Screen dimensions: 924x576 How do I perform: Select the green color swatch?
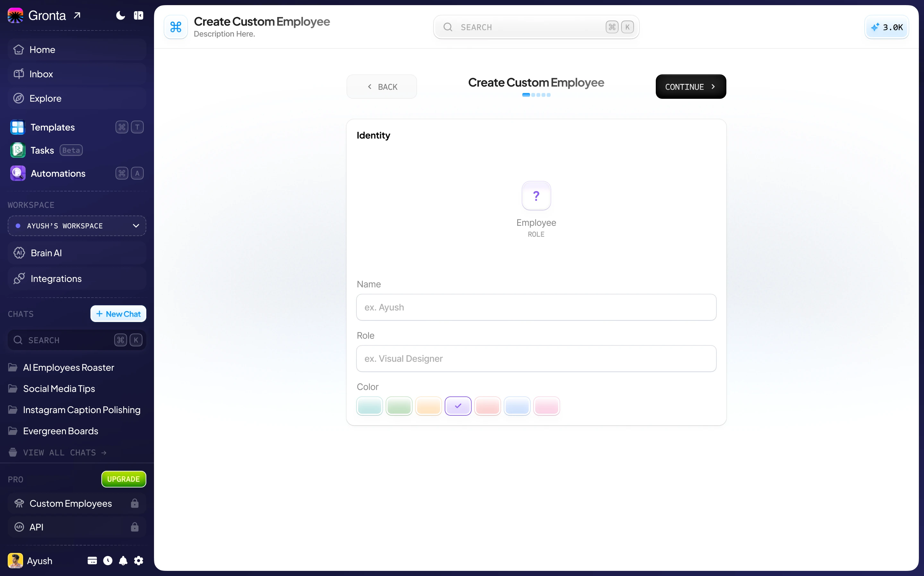(x=399, y=406)
